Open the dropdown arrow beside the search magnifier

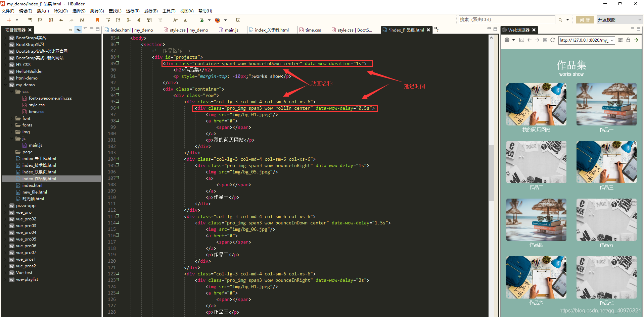[x=568, y=20]
